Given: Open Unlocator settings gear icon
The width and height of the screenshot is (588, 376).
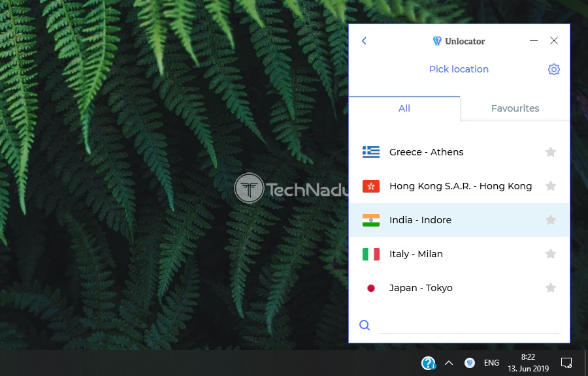Looking at the screenshot, I should (x=553, y=69).
